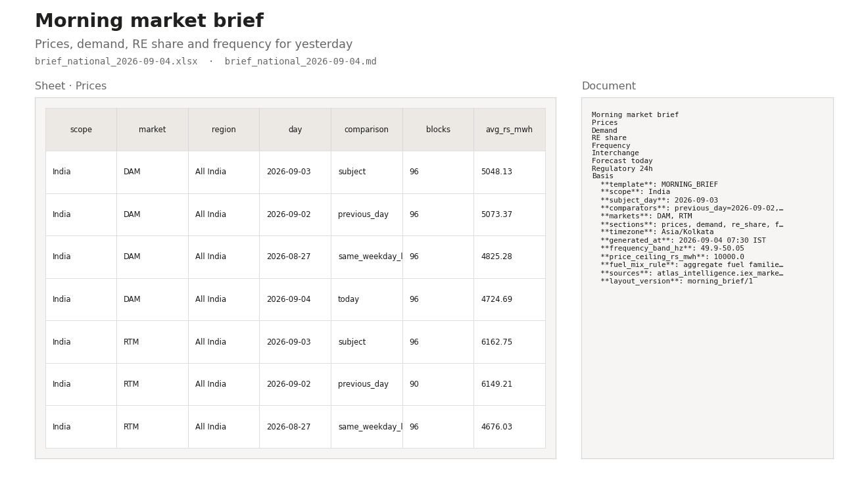Click the 4825.28 price cell

pos(510,257)
